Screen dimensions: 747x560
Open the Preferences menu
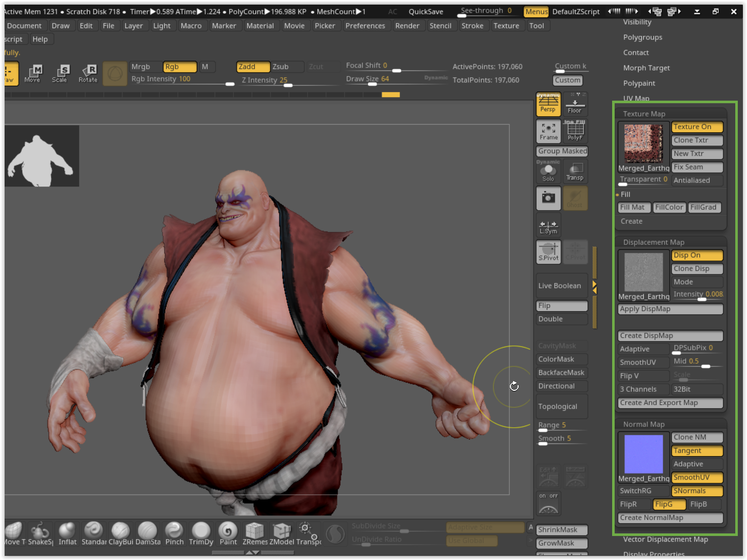pyautogui.click(x=365, y=26)
